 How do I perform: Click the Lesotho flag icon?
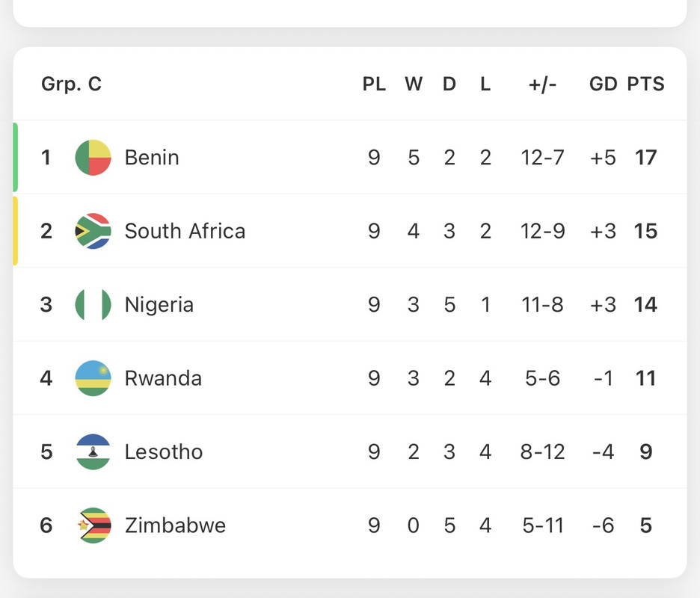93,451
